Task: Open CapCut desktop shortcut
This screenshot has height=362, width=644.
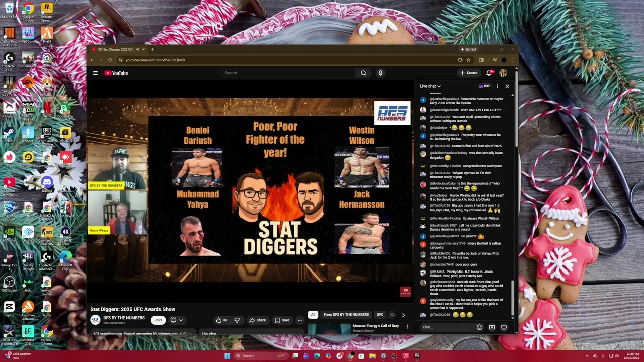Action: coord(9,309)
